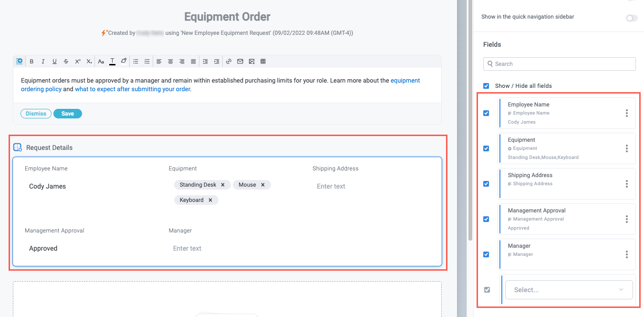Insert an image into the editor
This screenshot has height=317, width=644.
251,62
